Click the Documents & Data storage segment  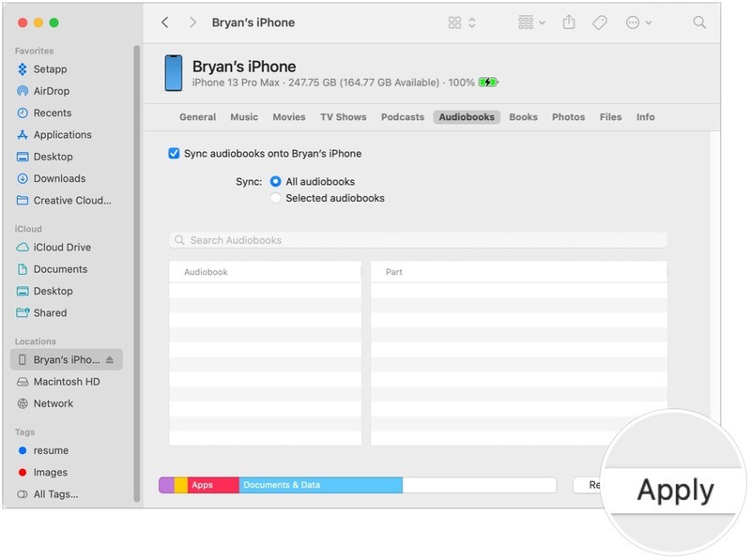tap(321, 485)
